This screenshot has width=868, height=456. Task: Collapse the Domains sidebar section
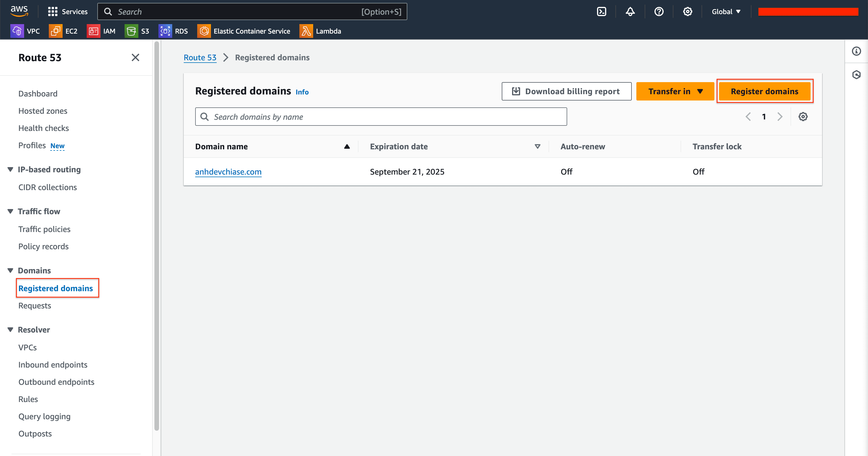click(x=10, y=270)
